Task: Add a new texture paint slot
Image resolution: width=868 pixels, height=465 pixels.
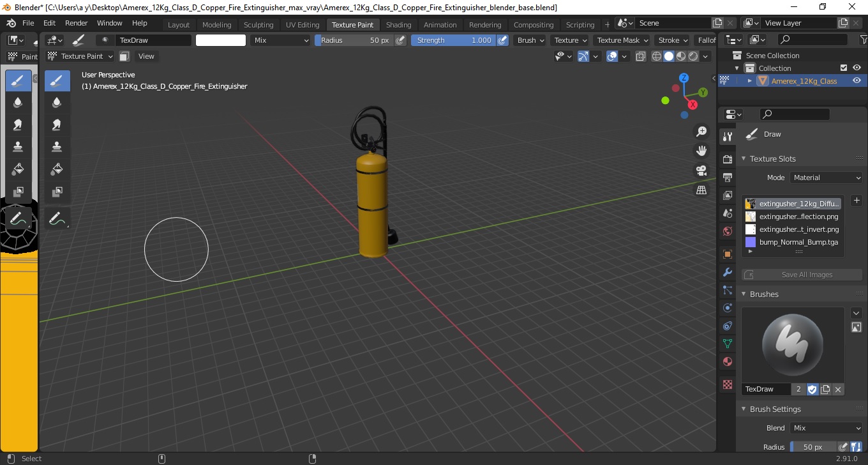Action: pos(857,201)
